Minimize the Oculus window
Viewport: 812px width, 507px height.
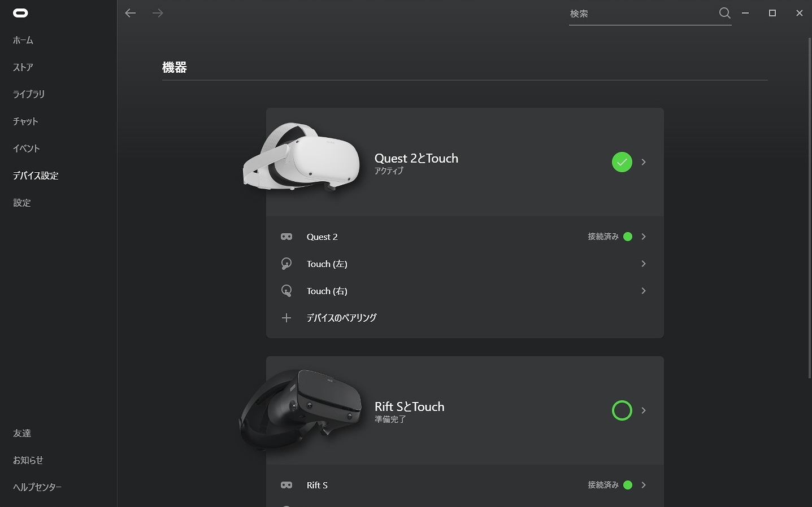click(x=745, y=13)
